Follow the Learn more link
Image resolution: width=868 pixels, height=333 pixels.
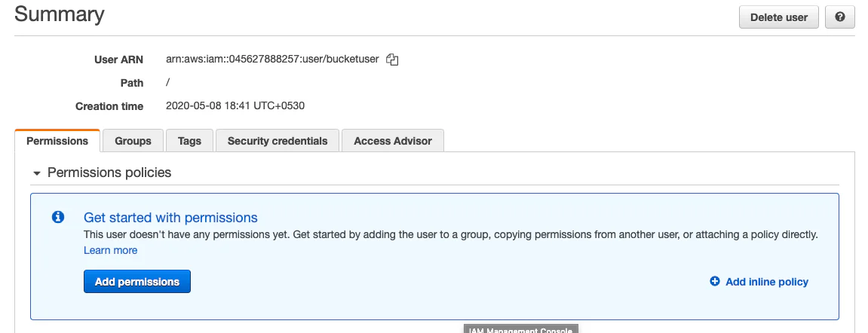111,250
